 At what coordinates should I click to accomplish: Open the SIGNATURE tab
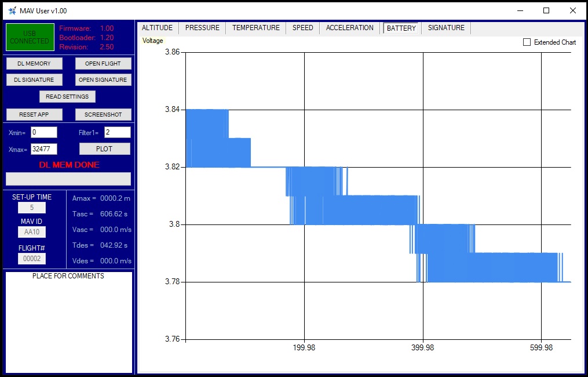coord(446,28)
